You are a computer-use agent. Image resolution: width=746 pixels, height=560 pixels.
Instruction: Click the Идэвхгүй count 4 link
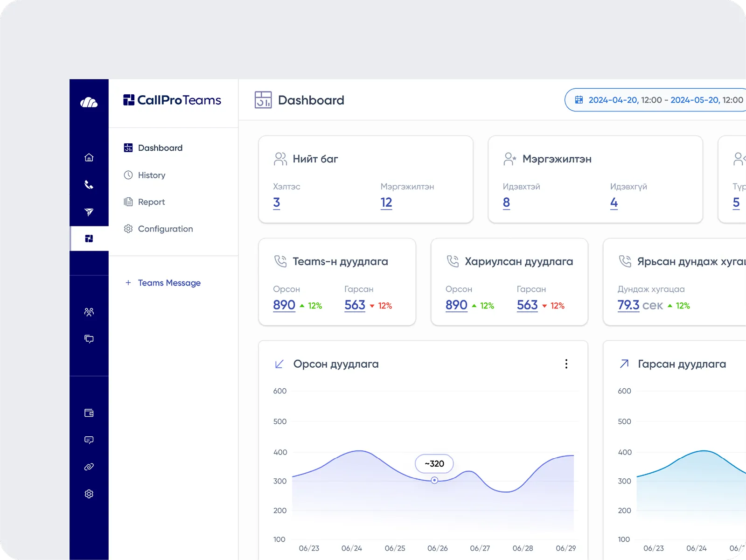point(614,203)
